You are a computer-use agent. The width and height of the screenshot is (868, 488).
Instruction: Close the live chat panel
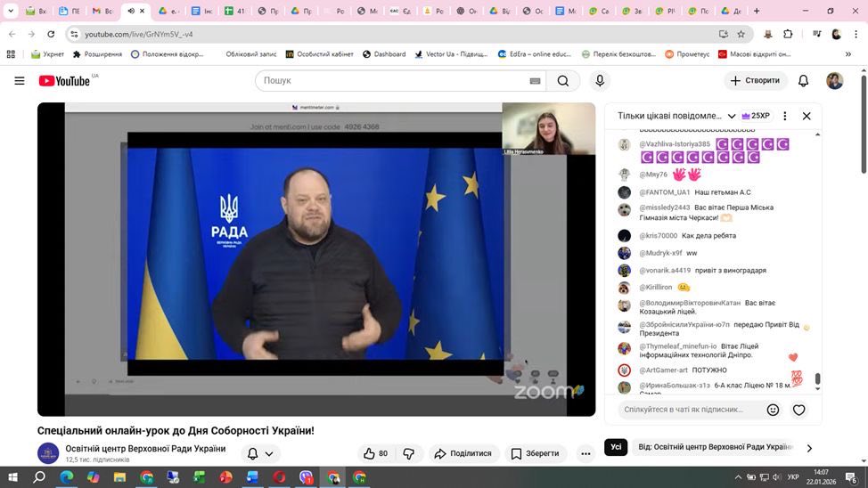coord(807,116)
